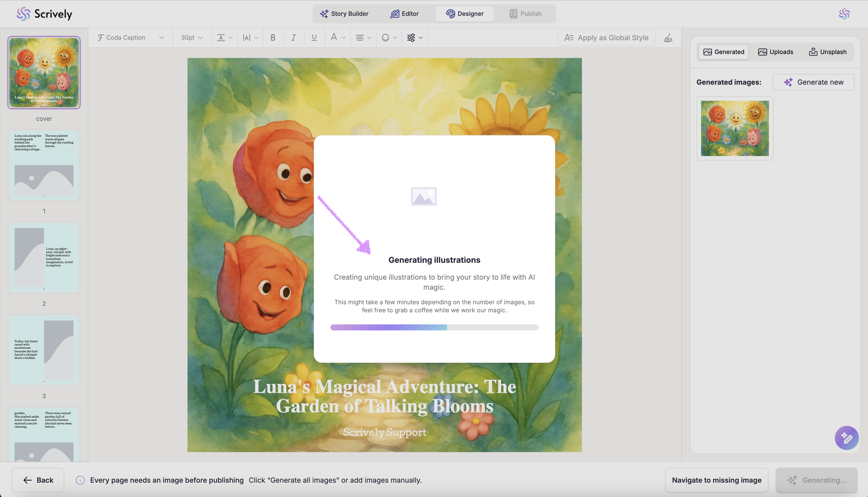Screen dimensions: 868x497
Task: Switch to the Uploads tab
Action: (x=775, y=52)
